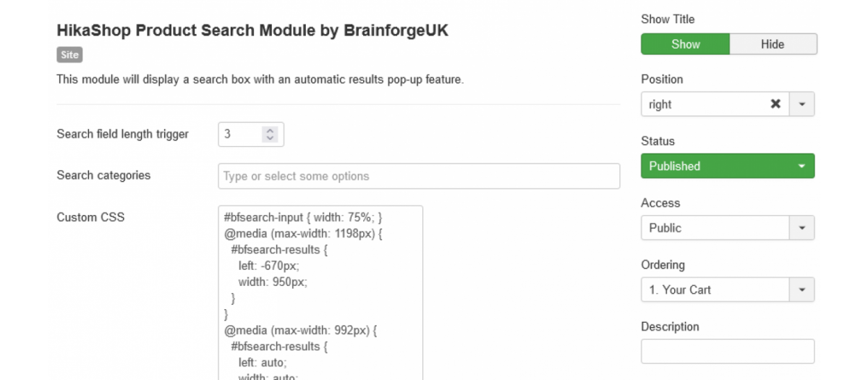Image resolution: width=868 pixels, height=380 pixels.
Task: Select the 'Public' access field
Action: click(715, 228)
